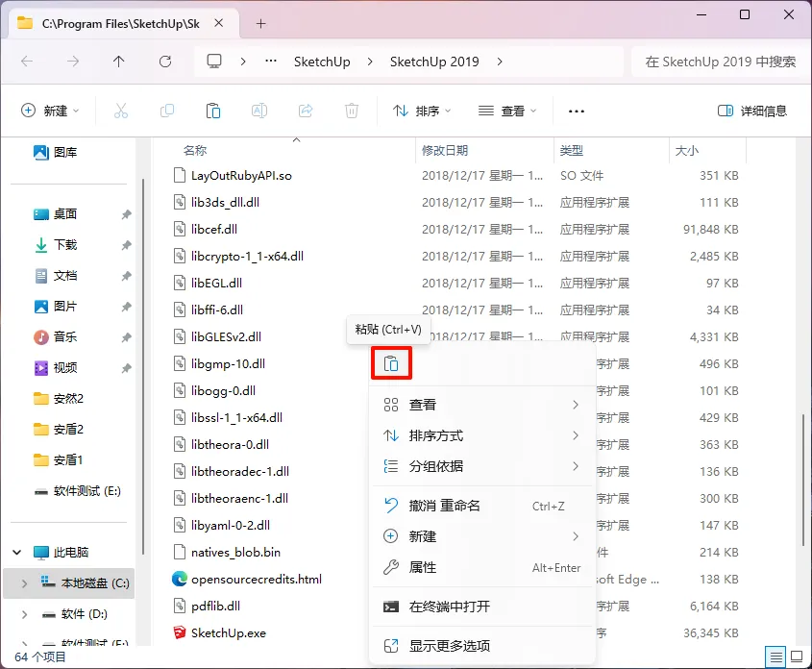Screen dimensions: 812x669
Task: Click the rename icon in the toolbar
Action: coord(258,111)
